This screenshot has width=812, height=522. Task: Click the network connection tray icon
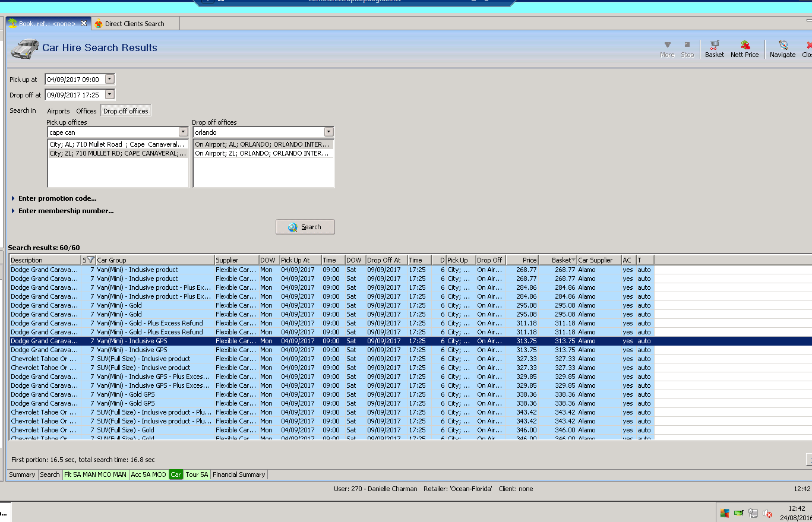753,513
